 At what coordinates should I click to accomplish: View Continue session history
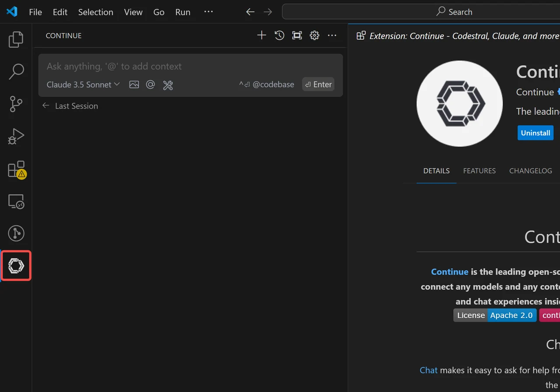280,35
